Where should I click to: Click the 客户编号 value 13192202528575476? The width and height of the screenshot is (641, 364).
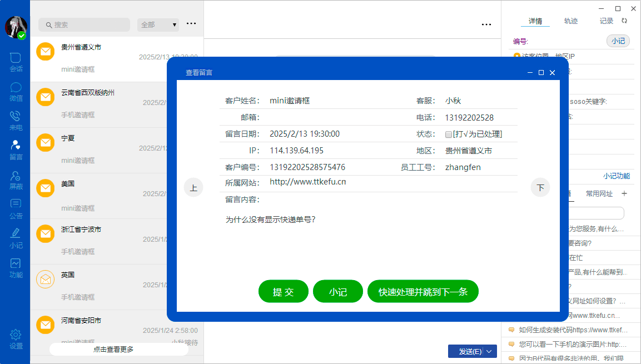point(307,167)
